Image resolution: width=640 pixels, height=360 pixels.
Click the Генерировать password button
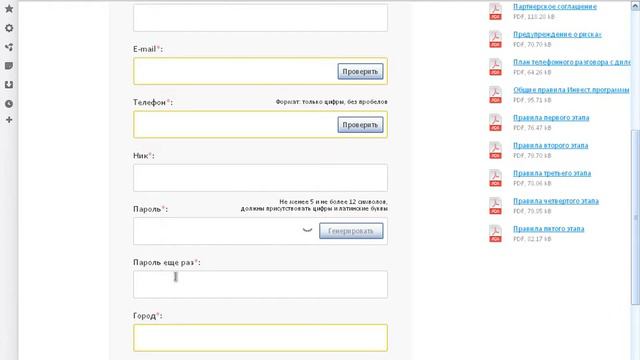(x=351, y=231)
